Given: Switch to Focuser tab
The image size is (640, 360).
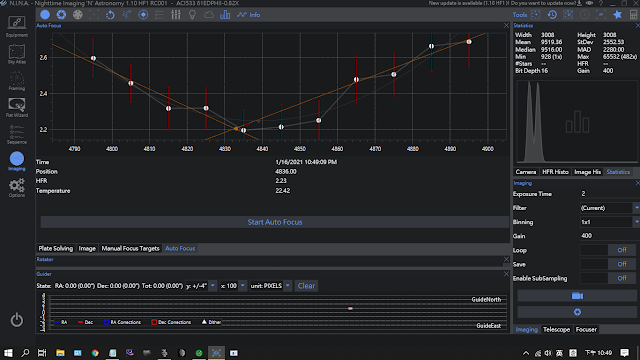Looking at the screenshot, I should click(x=586, y=329).
